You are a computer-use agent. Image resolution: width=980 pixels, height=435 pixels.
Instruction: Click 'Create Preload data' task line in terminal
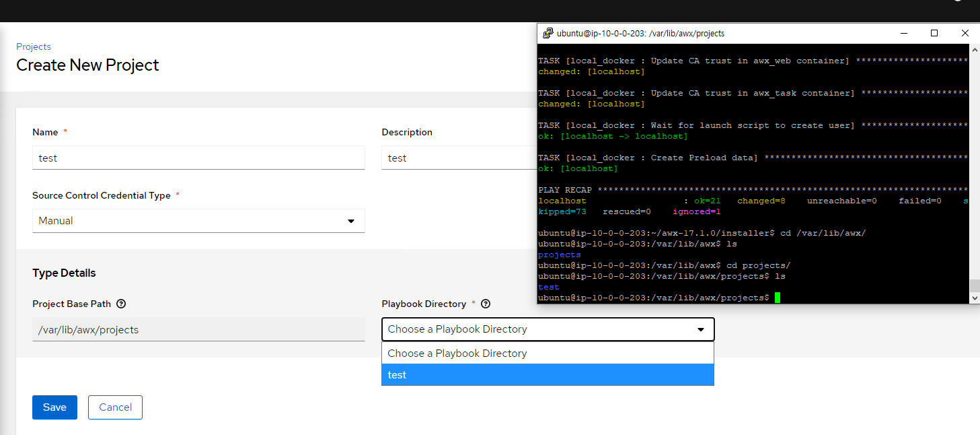tap(753, 158)
